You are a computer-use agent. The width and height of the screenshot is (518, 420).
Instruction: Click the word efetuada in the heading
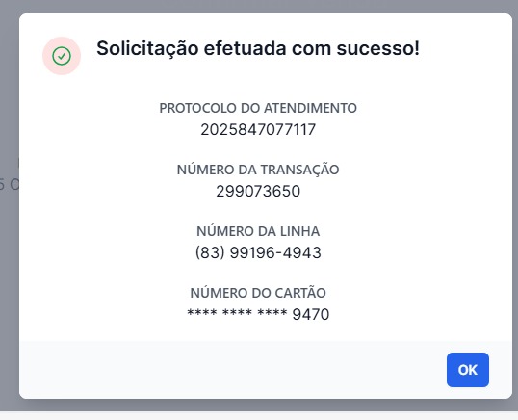(x=245, y=48)
